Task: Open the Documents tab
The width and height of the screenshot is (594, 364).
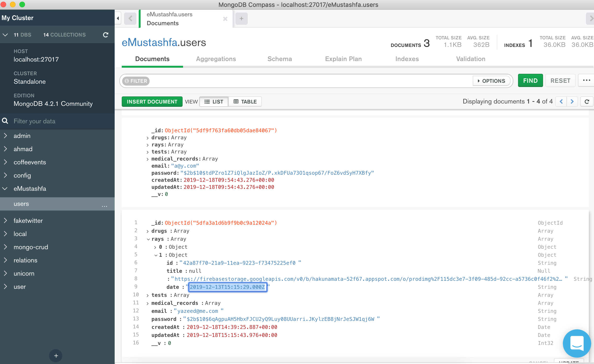Action: (x=152, y=59)
